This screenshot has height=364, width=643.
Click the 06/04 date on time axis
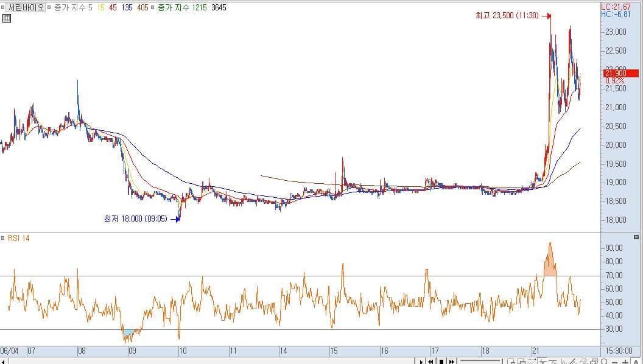point(9,351)
